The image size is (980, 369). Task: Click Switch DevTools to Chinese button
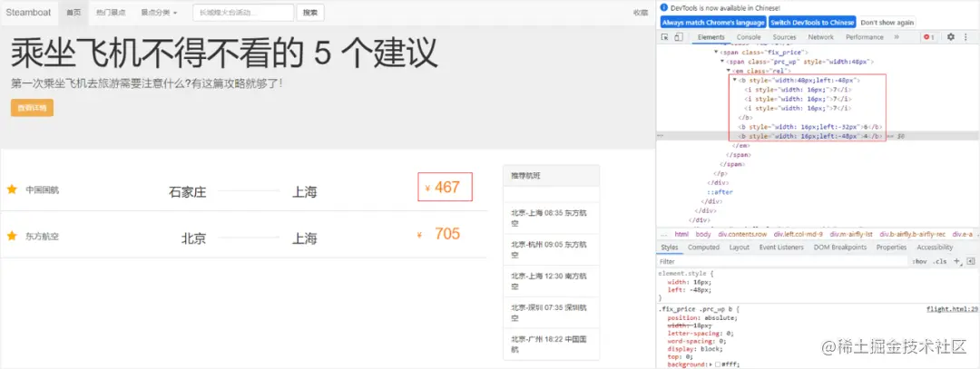[x=812, y=23]
